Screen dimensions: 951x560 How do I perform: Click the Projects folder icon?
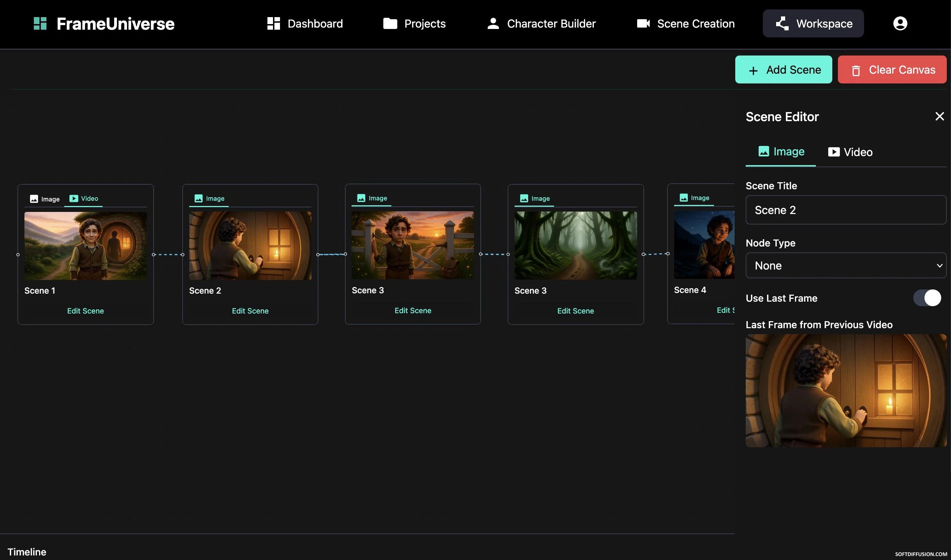tap(390, 23)
